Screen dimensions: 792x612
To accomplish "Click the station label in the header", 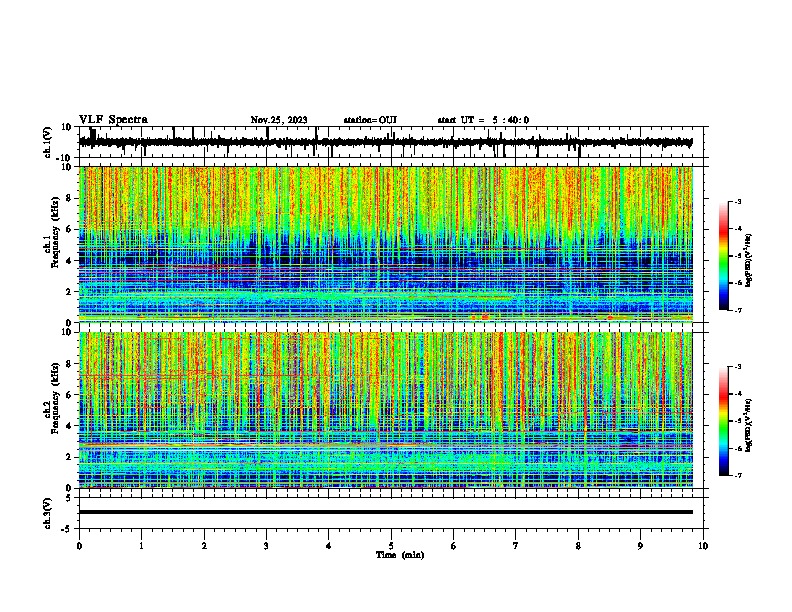I will point(370,120).
